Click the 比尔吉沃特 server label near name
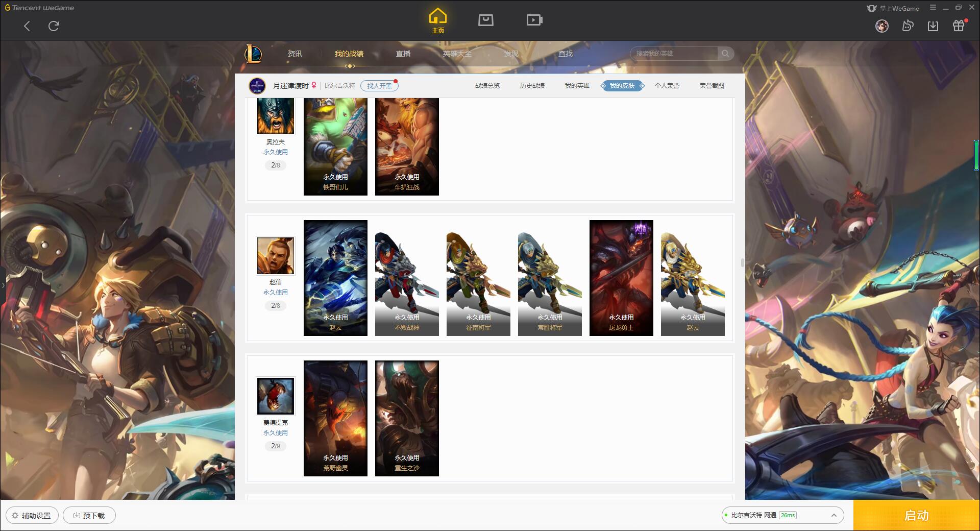This screenshot has height=531, width=980. pyautogui.click(x=340, y=86)
